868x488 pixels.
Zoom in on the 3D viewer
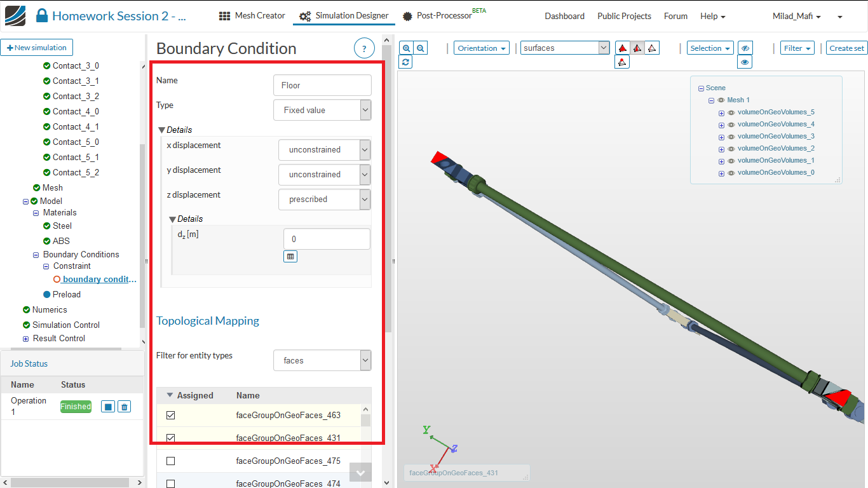click(x=406, y=48)
